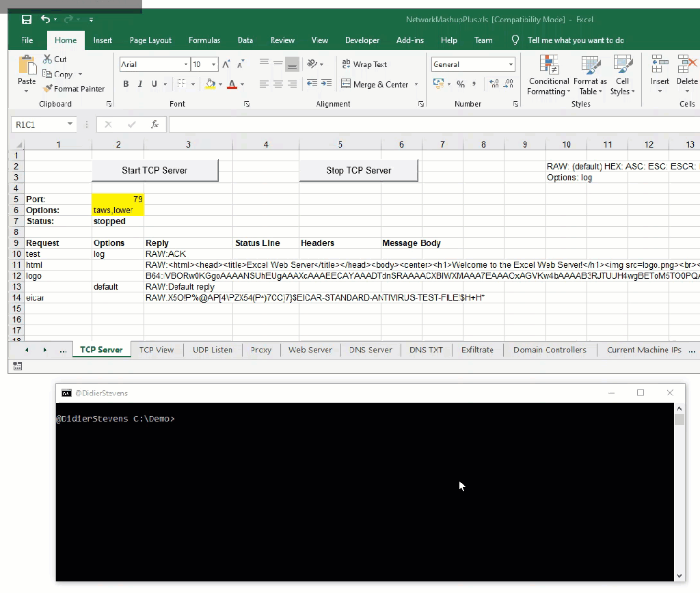Viewport: 700px width, 593px height.
Task: Switch to the Web Server sheet tab
Action: (x=310, y=350)
